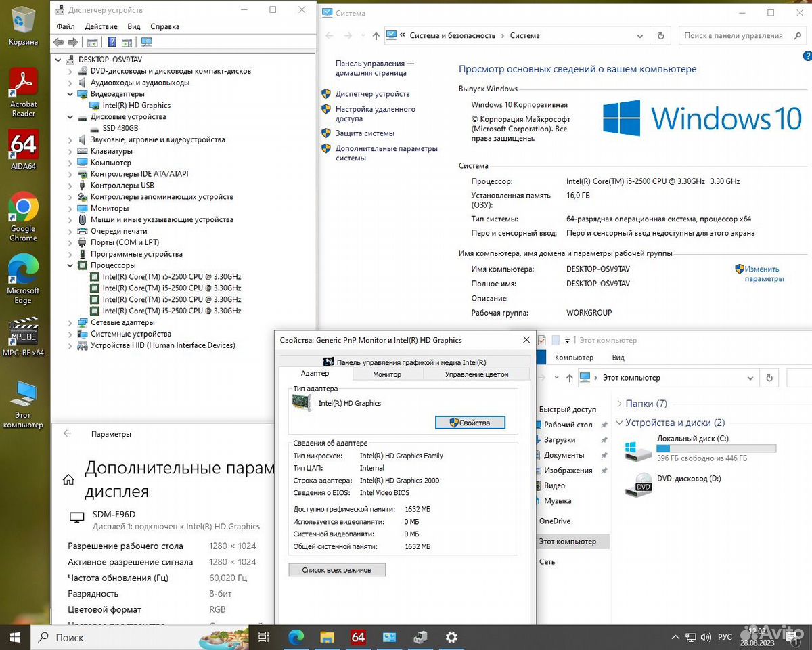Select the DVD-дисковод (D:) drive

click(x=672, y=483)
